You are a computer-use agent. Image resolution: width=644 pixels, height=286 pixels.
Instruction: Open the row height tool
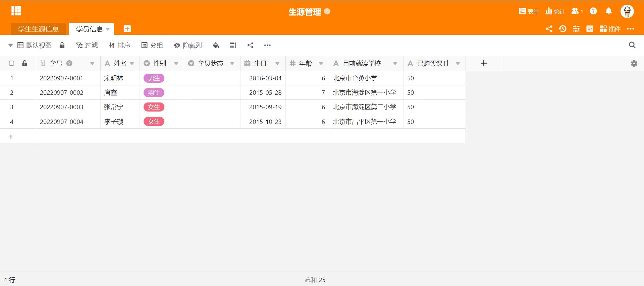click(233, 45)
